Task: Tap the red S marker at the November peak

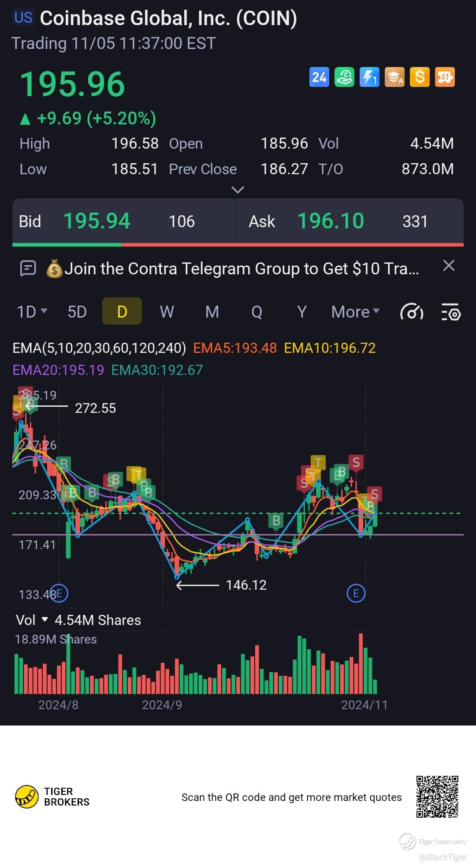Action: (x=356, y=463)
